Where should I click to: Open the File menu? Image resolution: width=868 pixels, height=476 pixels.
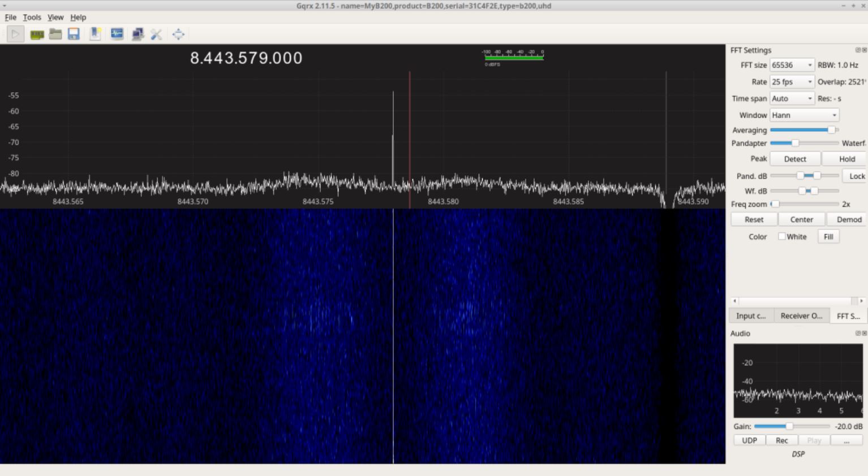[11, 18]
